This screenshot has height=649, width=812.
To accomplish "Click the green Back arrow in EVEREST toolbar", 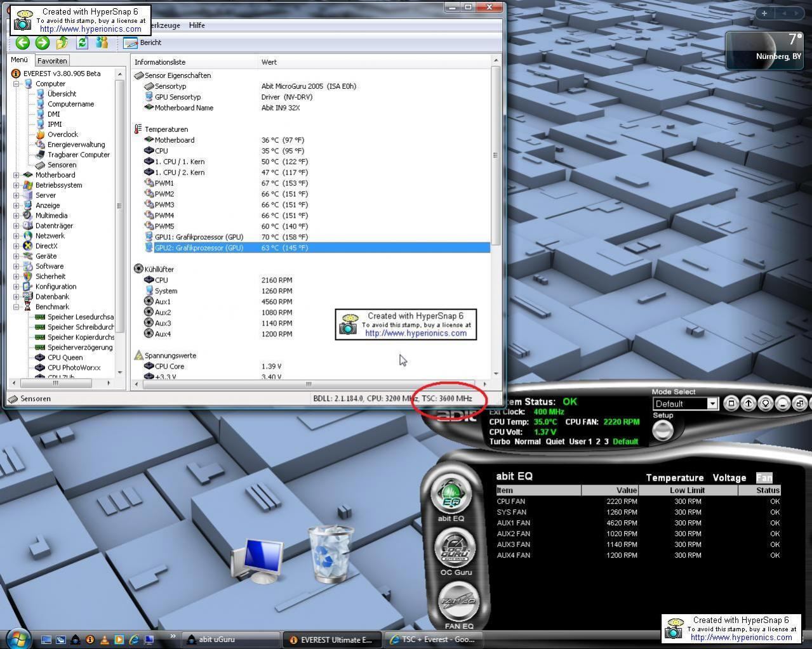I will [23, 43].
